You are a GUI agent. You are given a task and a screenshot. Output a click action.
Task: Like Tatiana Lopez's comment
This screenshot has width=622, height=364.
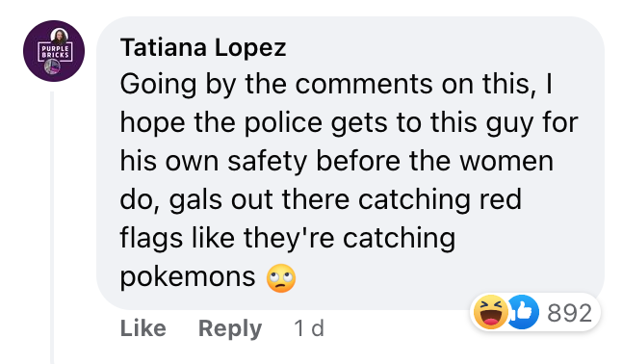click(x=143, y=328)
